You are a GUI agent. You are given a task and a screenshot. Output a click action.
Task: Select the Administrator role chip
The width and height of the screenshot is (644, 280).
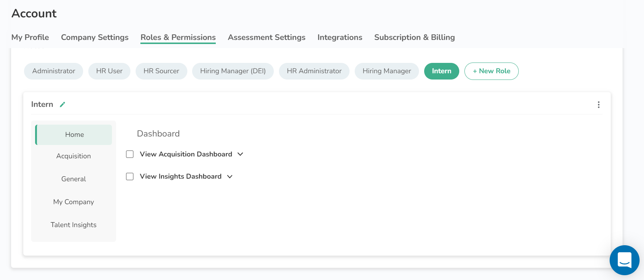54,71
